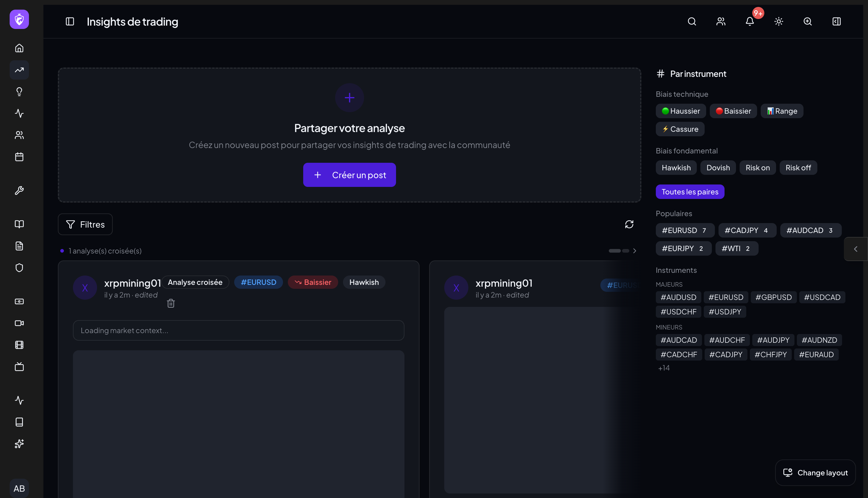Select Toutes les paires
Viewport: 868px width, 498px height.
[690, 192]
